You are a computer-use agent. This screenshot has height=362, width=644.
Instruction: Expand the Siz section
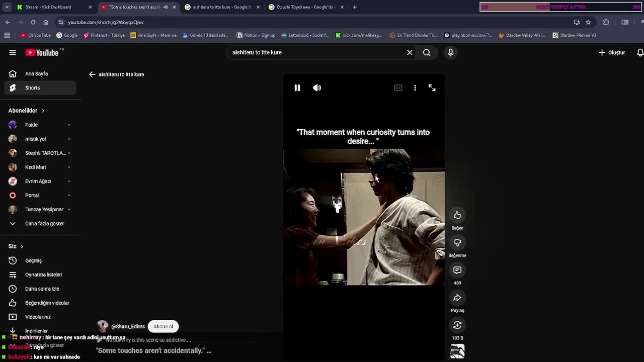(x=16, y=246)
